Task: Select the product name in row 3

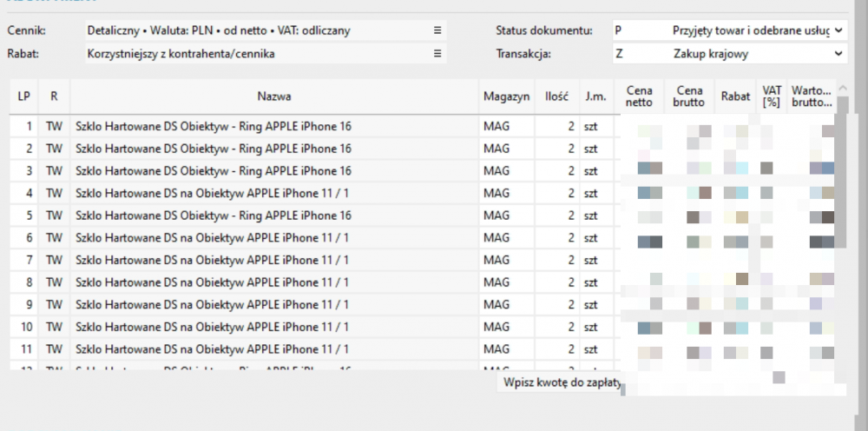Action: click(x=214, y=170)
